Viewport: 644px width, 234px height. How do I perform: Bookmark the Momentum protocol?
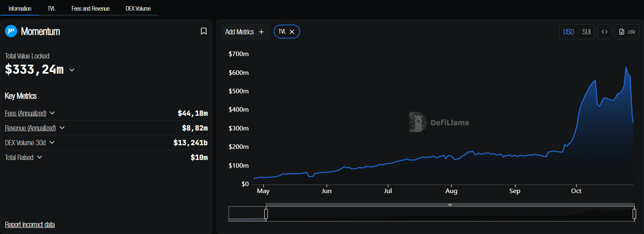tap(204, 32)
